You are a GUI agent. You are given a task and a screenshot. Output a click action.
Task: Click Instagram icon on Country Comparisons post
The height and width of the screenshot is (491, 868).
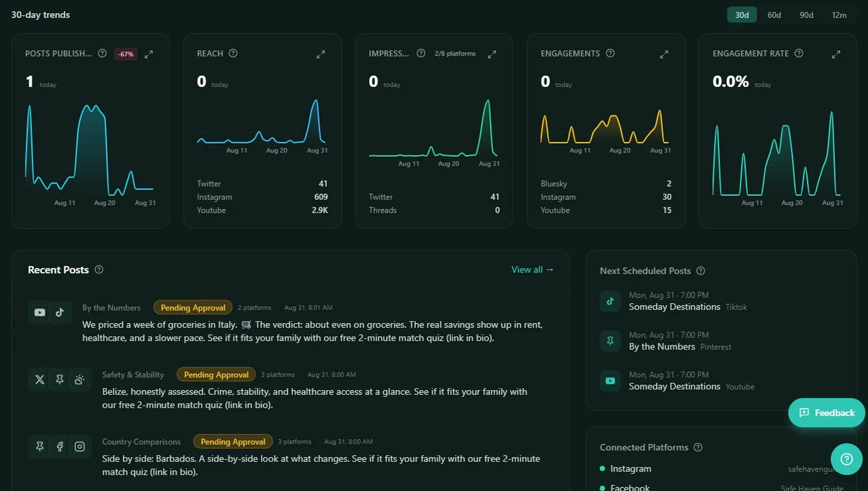(x=79, y=446)
